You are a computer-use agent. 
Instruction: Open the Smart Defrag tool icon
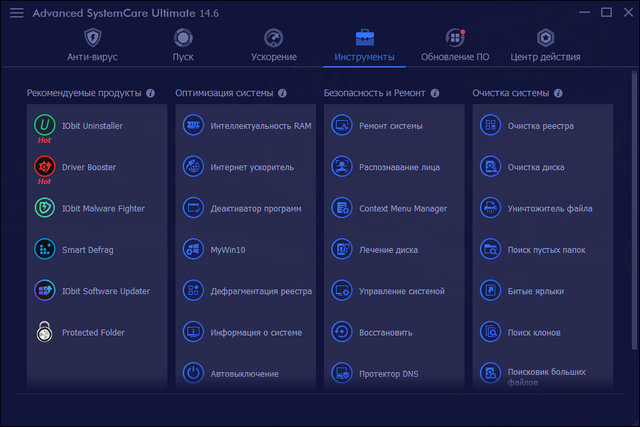(x=44, y=249)
